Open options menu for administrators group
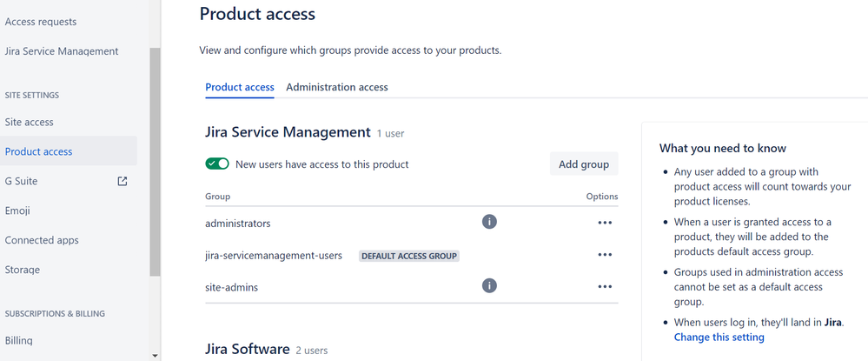868x361 pixels. (605, 223)
